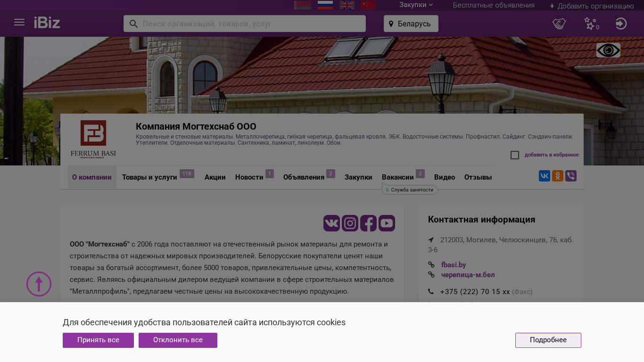Open the hamburger main menu

[x=19, y=23]
